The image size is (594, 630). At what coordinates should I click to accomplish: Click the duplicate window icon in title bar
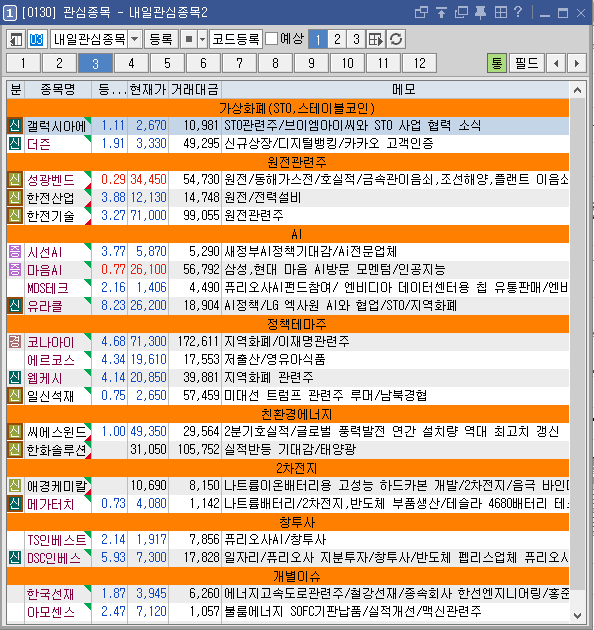click(461, 12)
